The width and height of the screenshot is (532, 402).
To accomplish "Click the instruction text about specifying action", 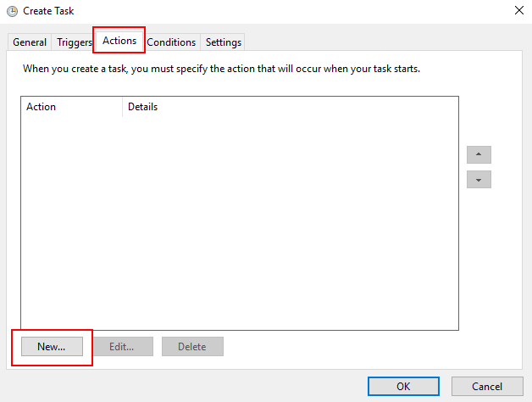I will click(x=221, y=68).
